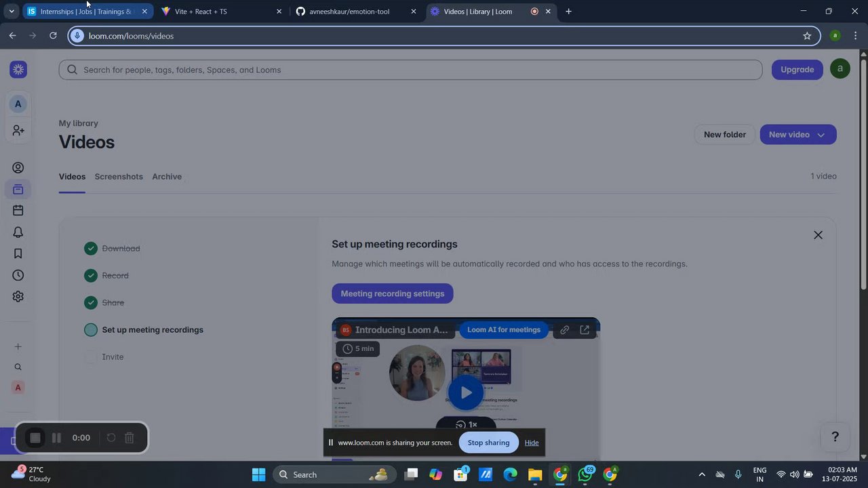Click the taskbar Search box
The image size is (868, 488).
click(x=334, y=474)
